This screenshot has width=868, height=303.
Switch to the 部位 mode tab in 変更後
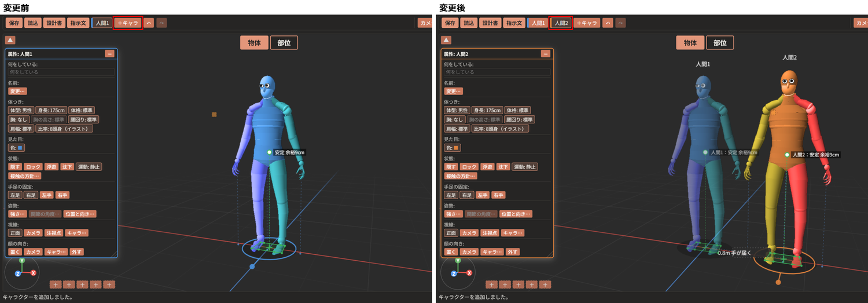[x=720, y=43]
